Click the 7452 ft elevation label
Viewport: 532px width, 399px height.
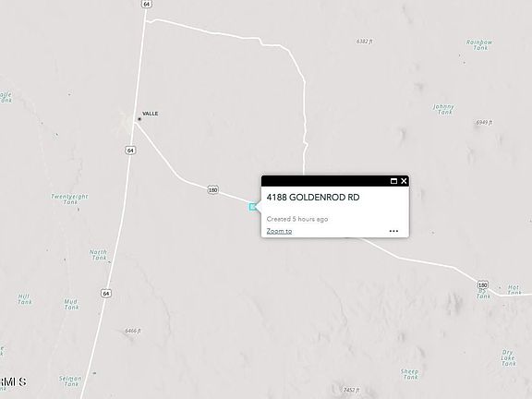pos(351,390)
